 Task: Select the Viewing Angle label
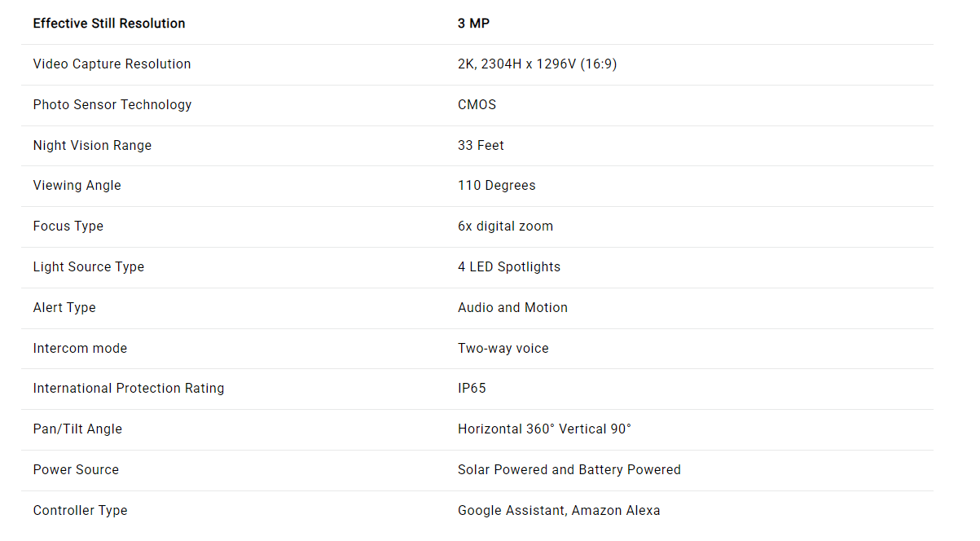coord(77,186)
